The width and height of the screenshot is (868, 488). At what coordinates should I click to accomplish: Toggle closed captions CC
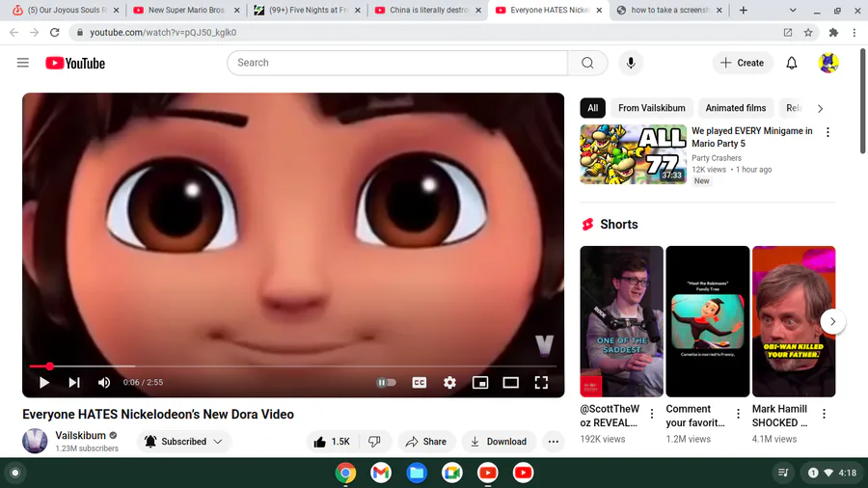coord(420,382)
